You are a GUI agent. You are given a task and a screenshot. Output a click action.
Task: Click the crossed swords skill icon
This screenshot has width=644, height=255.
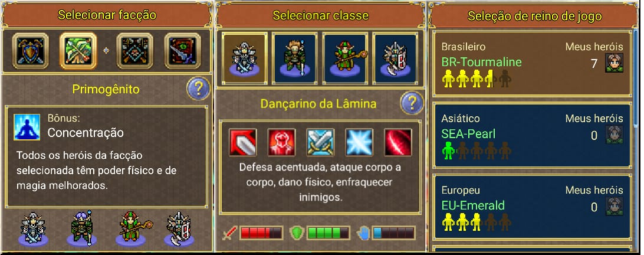click(320, 142)
